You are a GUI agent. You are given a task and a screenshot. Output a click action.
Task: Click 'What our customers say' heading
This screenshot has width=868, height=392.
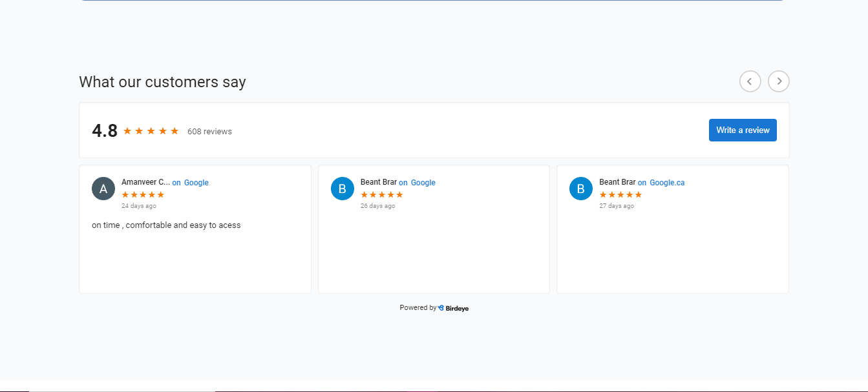coord(162,82)
